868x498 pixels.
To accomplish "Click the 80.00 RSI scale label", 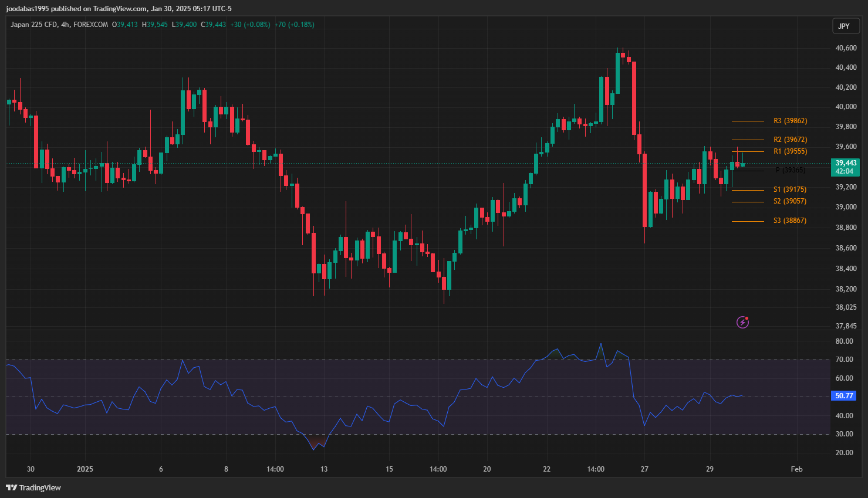I will tap(844, 341).
